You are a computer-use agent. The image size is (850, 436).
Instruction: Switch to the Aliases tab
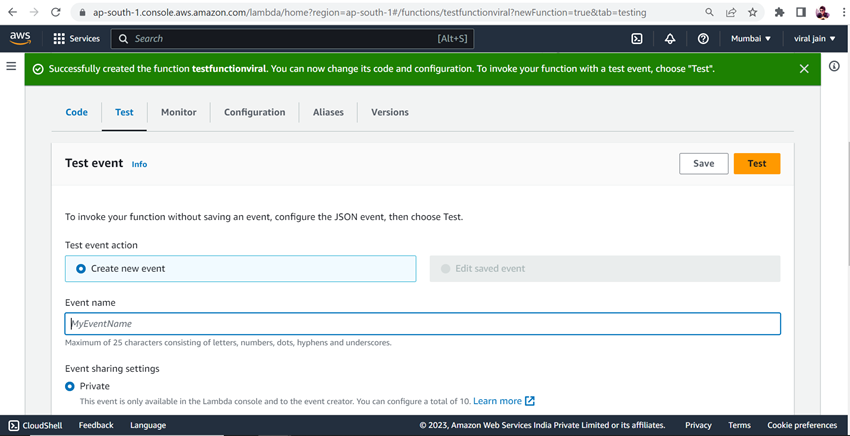(328, 112)
